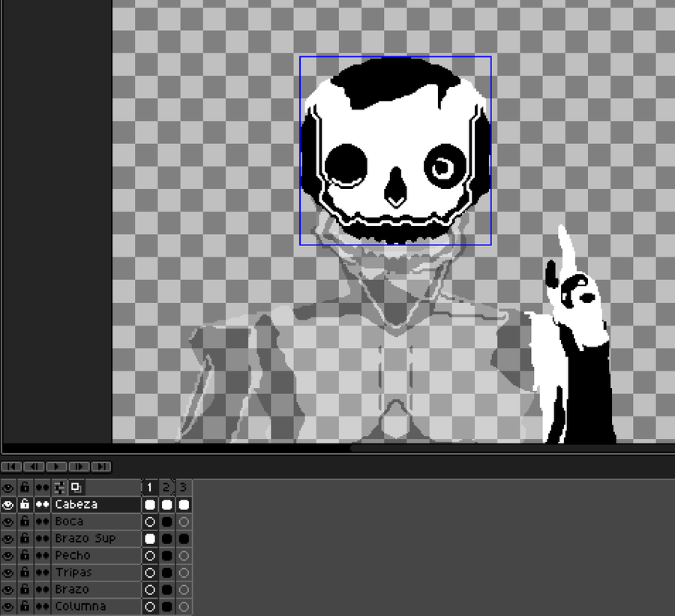The image size is (675, 616).
Task: Toggle continuous cels on Pecho layer
Action: coord(42,556)
